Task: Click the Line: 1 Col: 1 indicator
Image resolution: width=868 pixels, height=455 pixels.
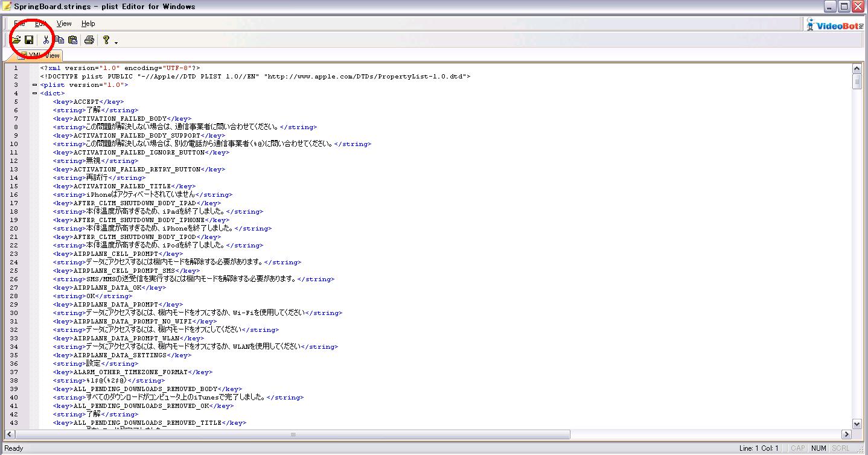Action: [759, 448]
